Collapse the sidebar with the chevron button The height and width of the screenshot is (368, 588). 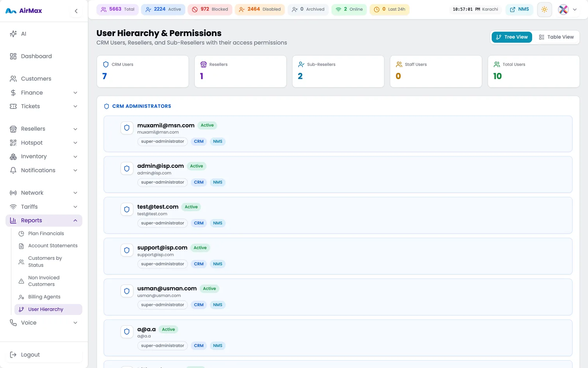point(76,11)
